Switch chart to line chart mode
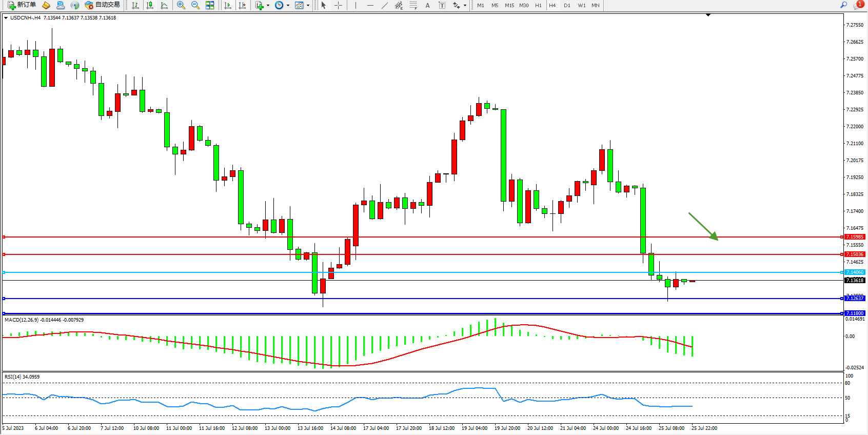Screen dimensions: 868x435 point(164,5)
